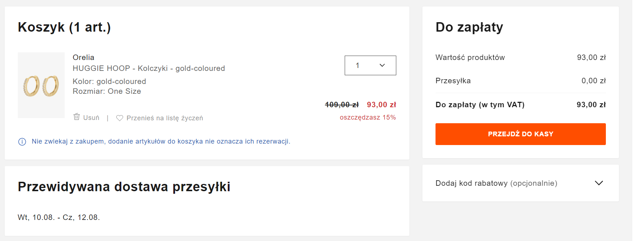Viewport: 644px width, 241px height.
Task: Open the HUGGIE HOOP product title
Action: (149, 68)
